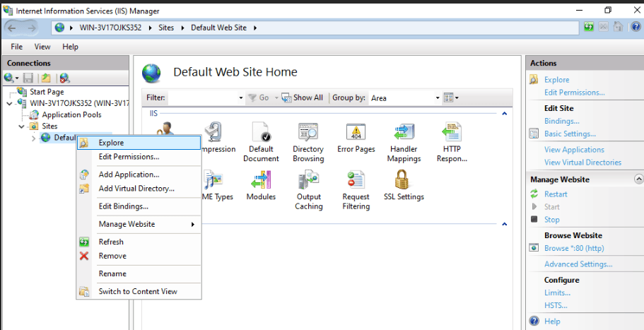This screenshot has width=644, height=330.
Task: Open the View menu
Action: [x=42, y=47]
